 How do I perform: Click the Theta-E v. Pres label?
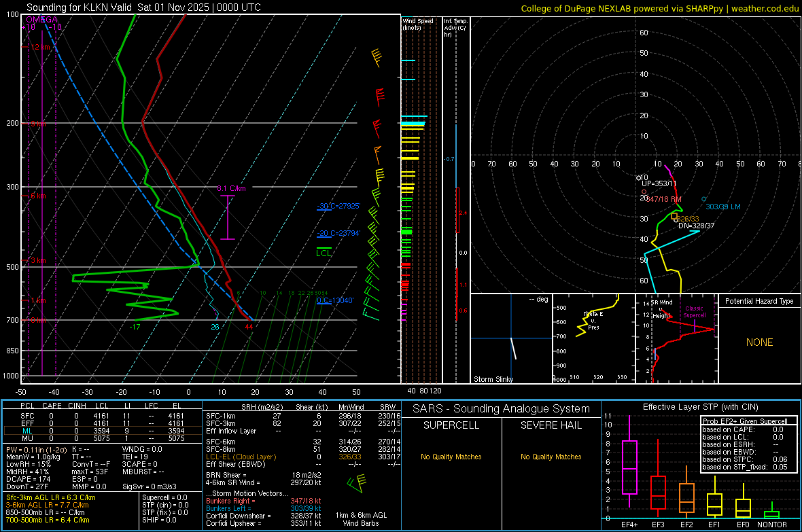tap(593, 321)
